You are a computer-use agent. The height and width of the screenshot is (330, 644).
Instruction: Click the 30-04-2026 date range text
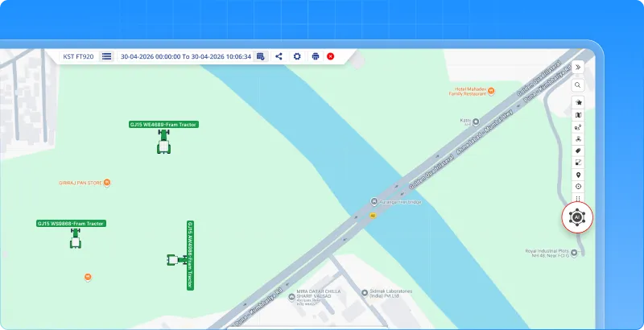(186, 56)
